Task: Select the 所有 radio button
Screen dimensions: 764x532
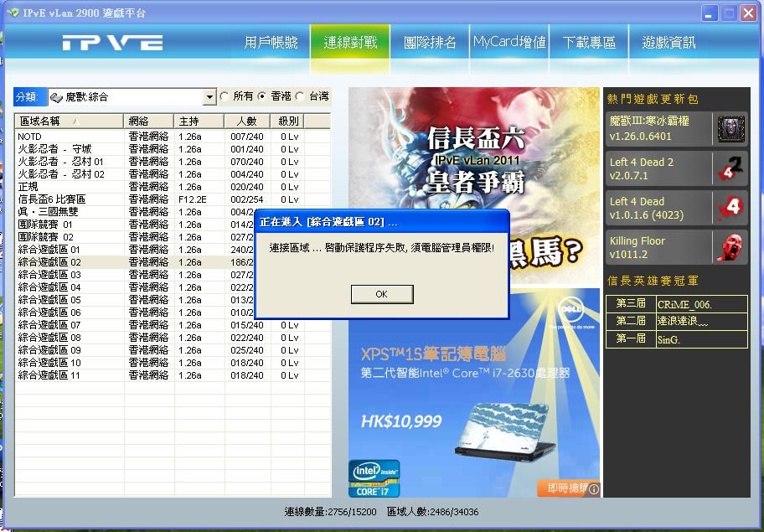Action: pos(225,96)
